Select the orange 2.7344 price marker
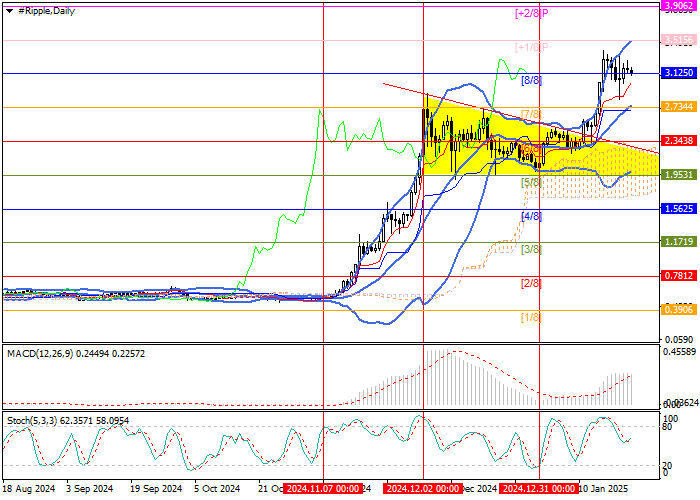Viewport: 700px width, 500px height. (678, 106)
